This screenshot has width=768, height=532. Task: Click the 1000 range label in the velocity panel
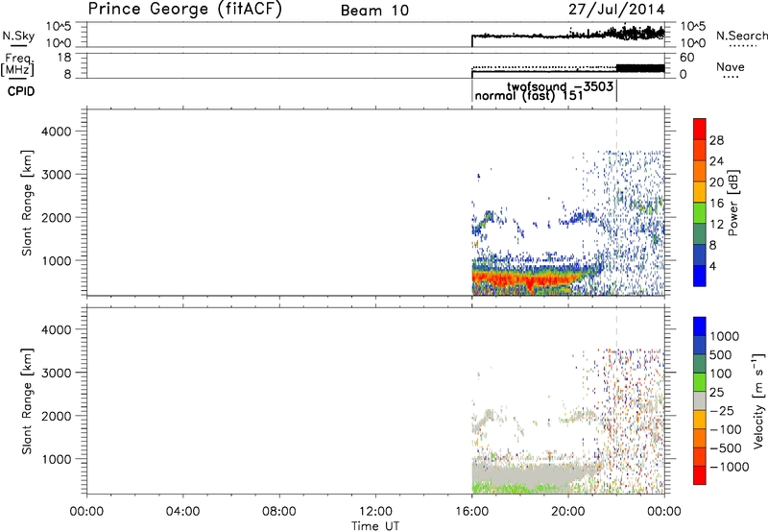coord(57,459)
